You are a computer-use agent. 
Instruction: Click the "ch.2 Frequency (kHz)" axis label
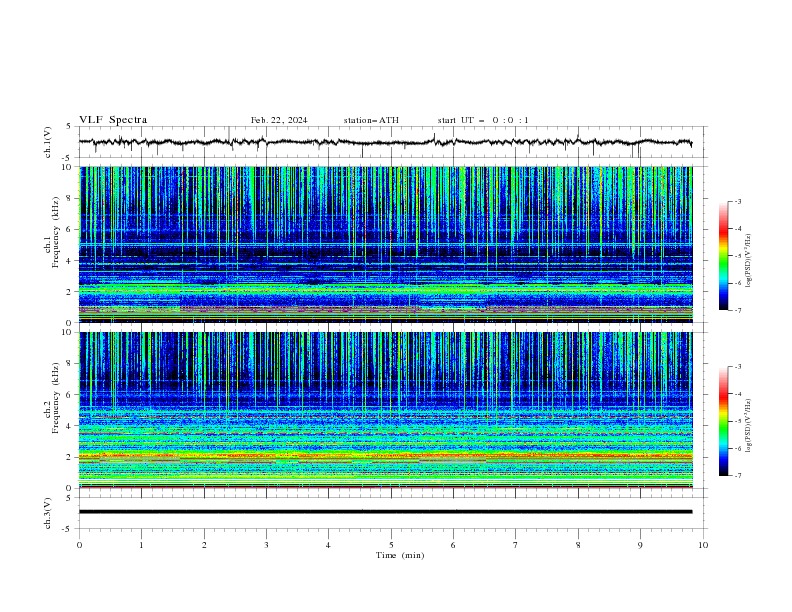tap(52, 397)
